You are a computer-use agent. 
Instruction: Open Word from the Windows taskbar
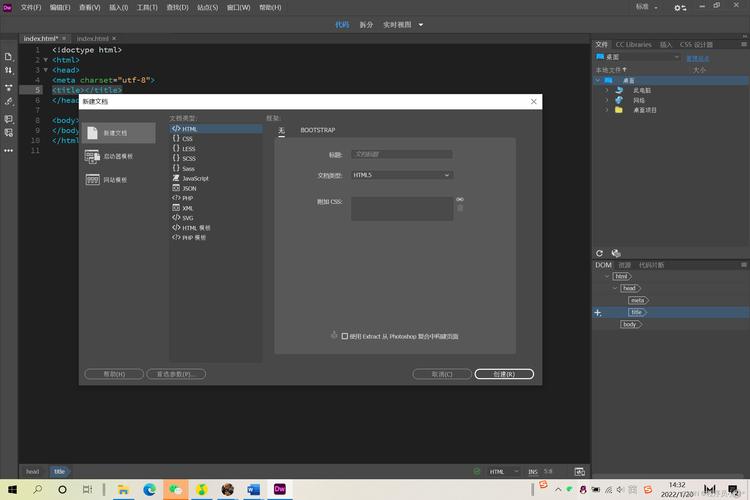254,489
